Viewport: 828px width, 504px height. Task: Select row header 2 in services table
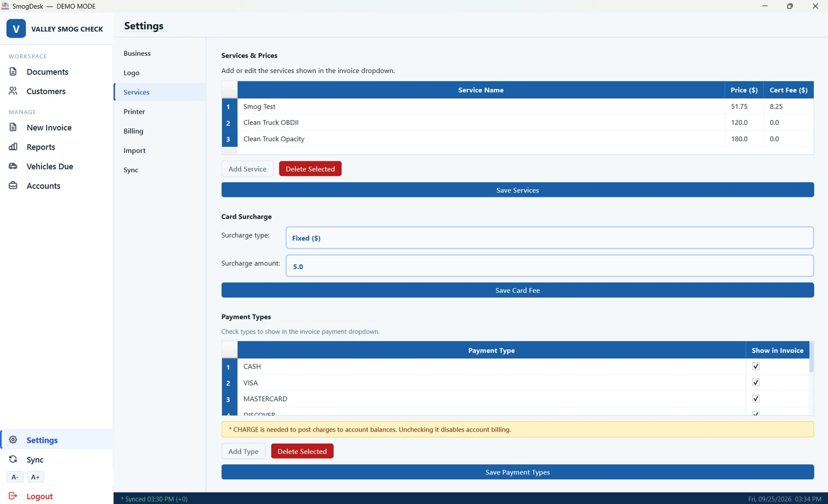coord(228,123)
